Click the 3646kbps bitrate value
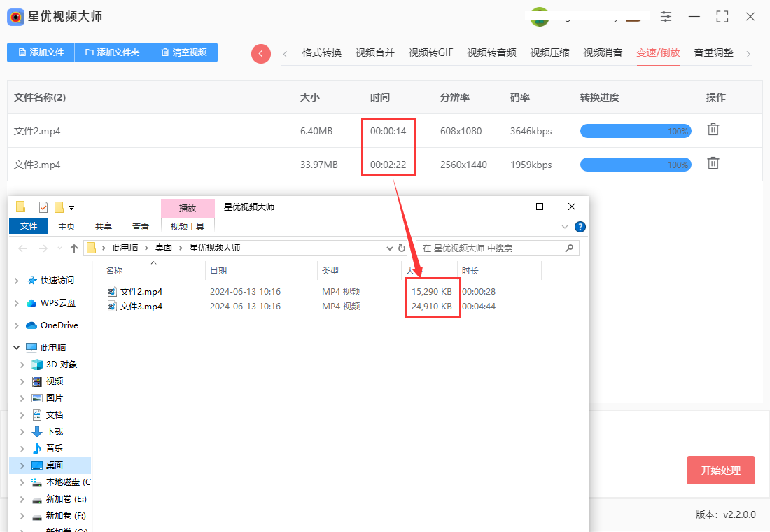The image size is (770, 532). (x=531, y=131)
